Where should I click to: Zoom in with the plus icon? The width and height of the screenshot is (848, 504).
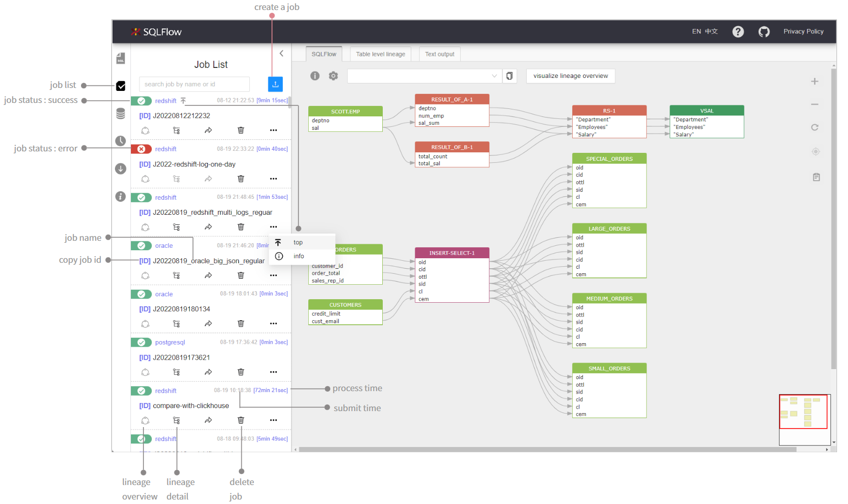tap(815, 81)
